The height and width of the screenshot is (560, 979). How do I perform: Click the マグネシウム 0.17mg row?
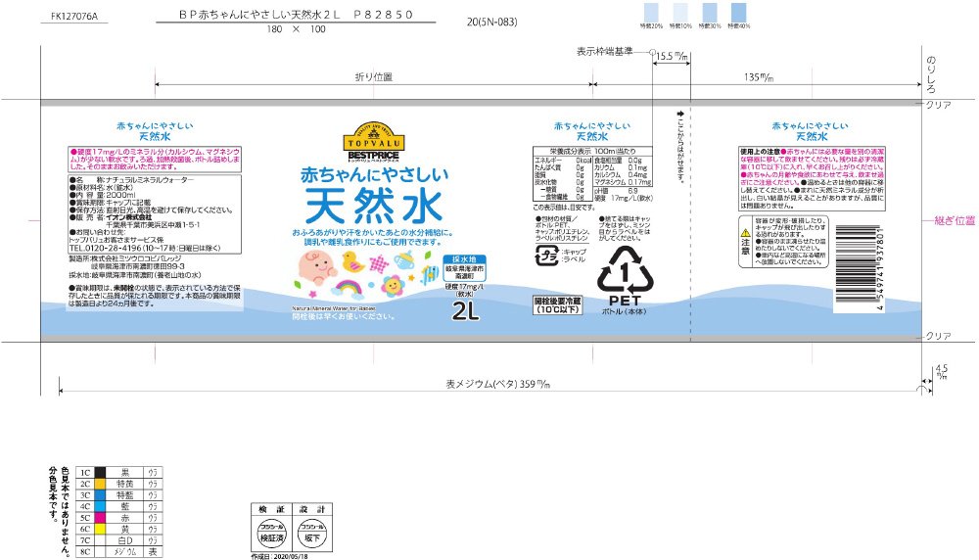622,182
